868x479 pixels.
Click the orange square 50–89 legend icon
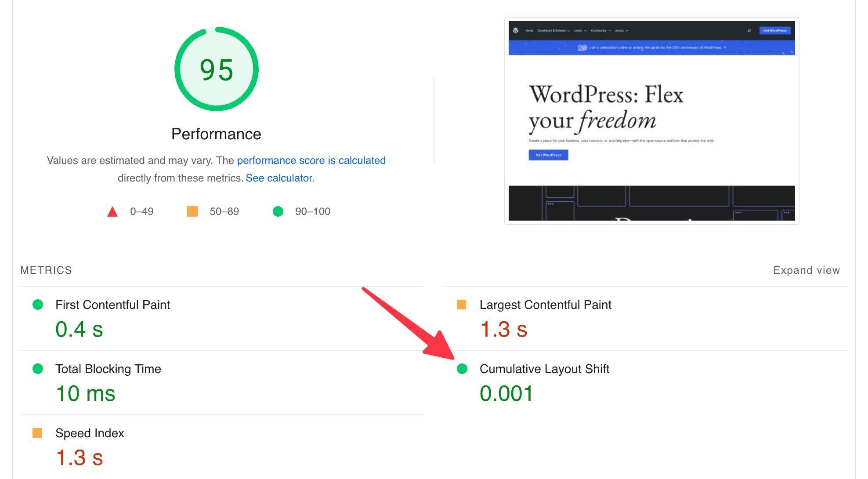pyautogui.click(x=192, y=211)
